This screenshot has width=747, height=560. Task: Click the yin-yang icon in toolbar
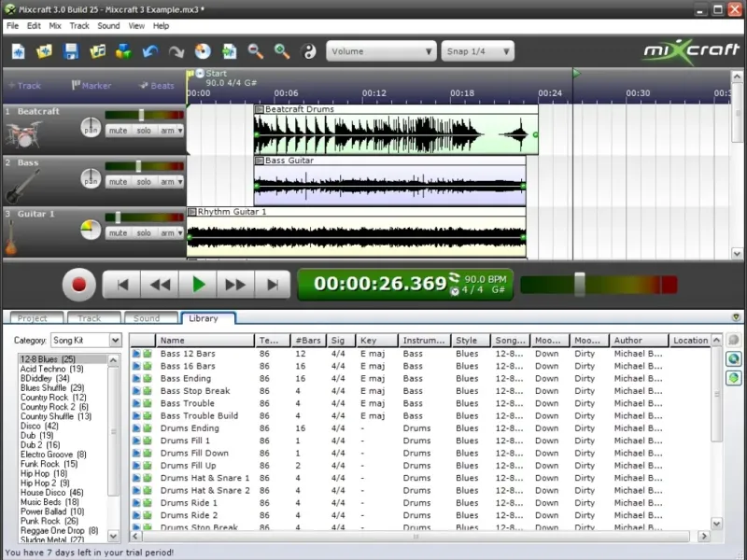click(x=309, y=51)
